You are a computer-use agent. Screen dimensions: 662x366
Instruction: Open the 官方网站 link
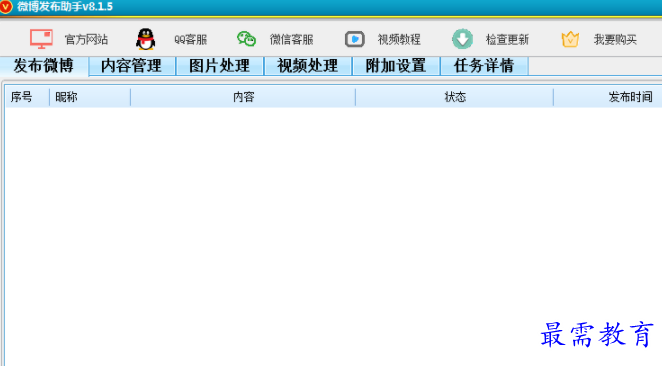tap(86, 40)
